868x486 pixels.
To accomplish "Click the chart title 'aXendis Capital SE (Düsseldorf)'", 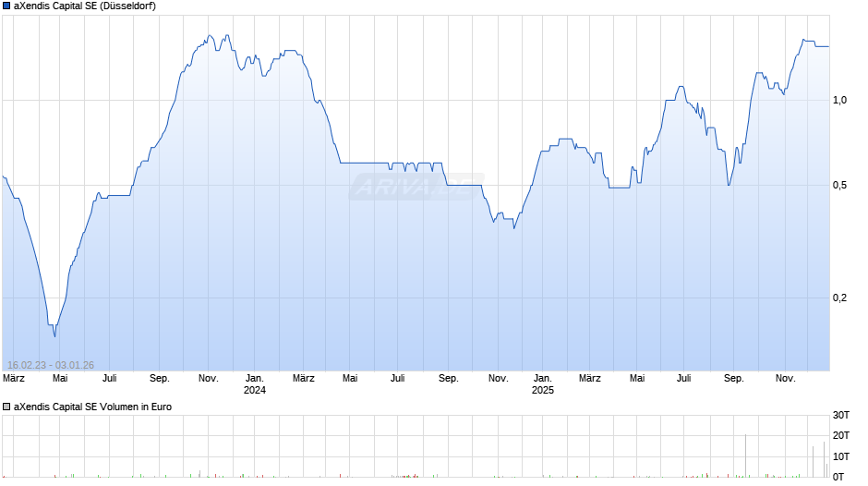I will [85, 6].
